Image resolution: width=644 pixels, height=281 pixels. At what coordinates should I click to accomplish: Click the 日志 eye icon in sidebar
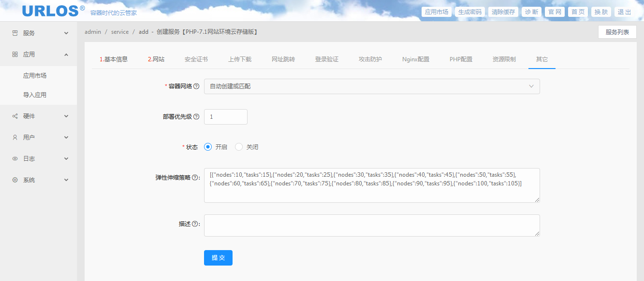pyautogui.click(x=15, y=159)
